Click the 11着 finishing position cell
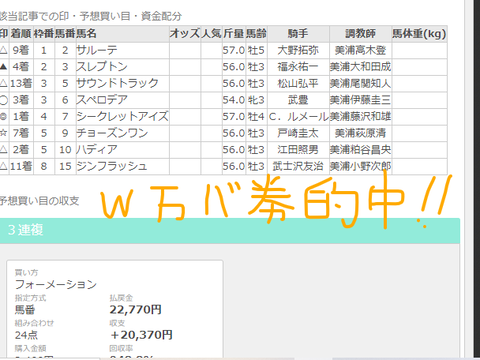480x360 pixels. (21, 166)
